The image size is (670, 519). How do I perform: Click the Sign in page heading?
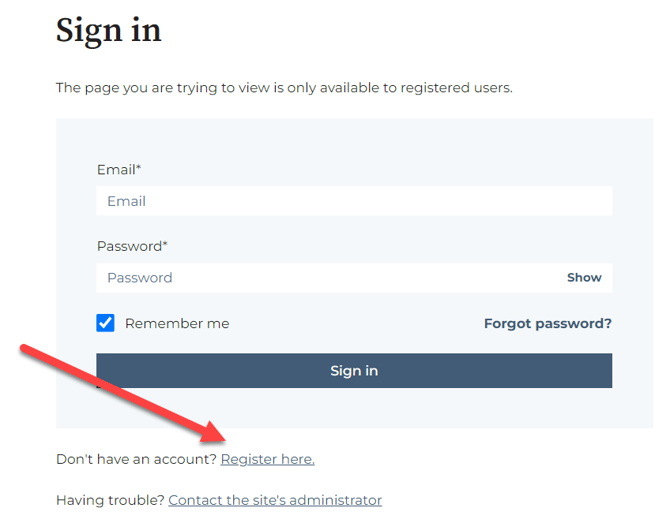108,30
